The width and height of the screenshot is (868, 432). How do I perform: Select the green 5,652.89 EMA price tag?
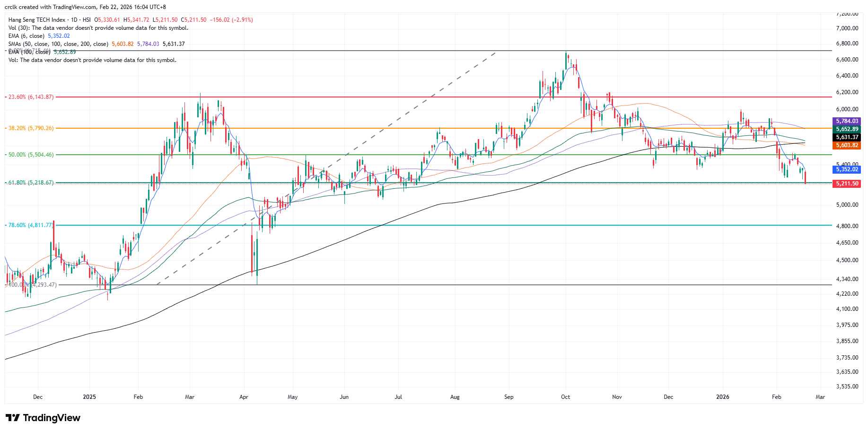(x=847, y=129)
